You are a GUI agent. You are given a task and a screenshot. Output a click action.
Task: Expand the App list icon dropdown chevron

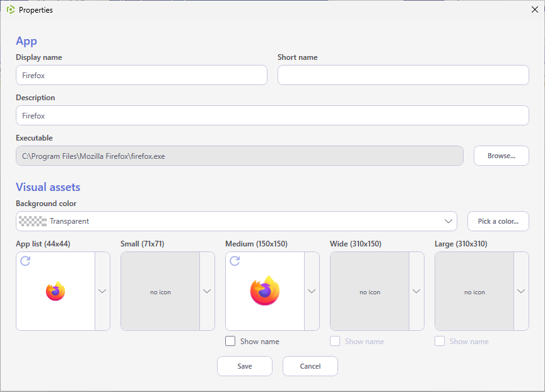102,291
